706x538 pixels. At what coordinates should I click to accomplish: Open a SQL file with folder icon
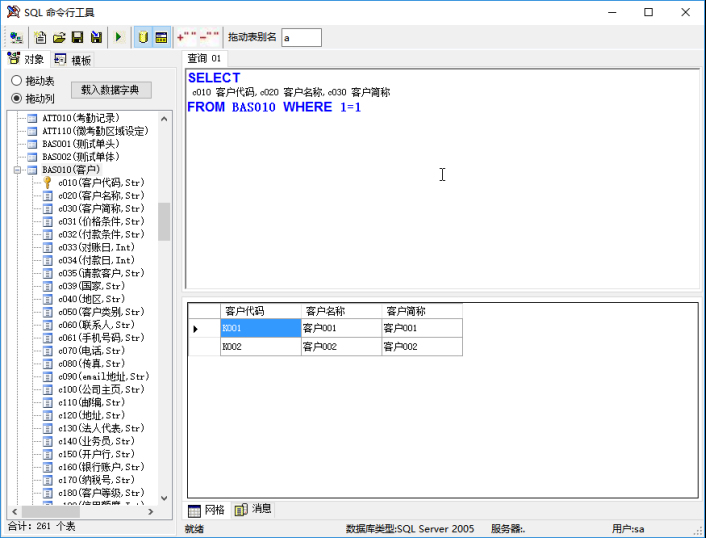59,37
